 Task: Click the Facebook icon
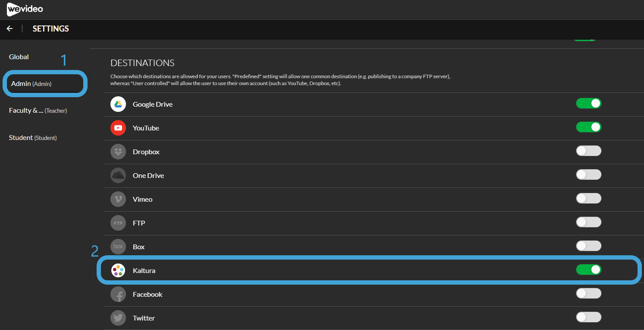point(118,294)
